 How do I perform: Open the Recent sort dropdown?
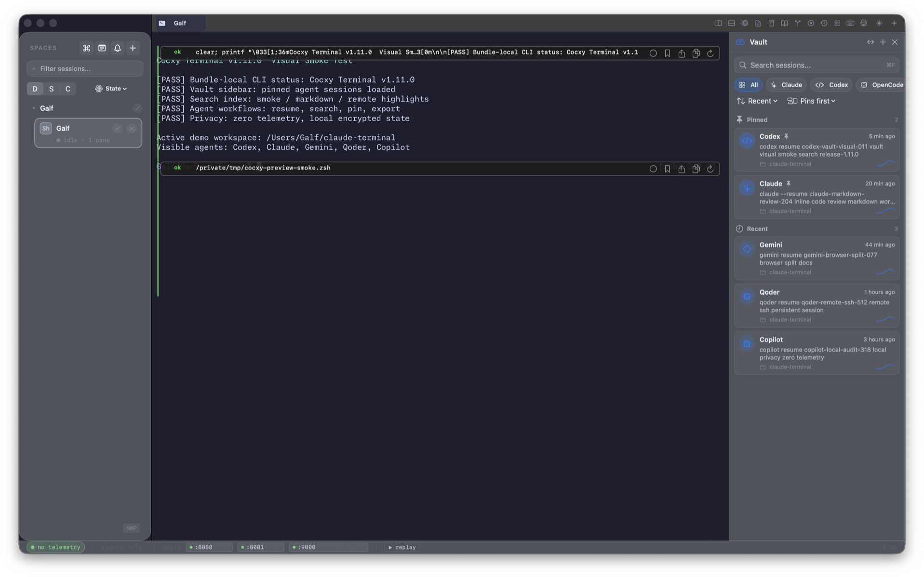[x=757, y=101]
